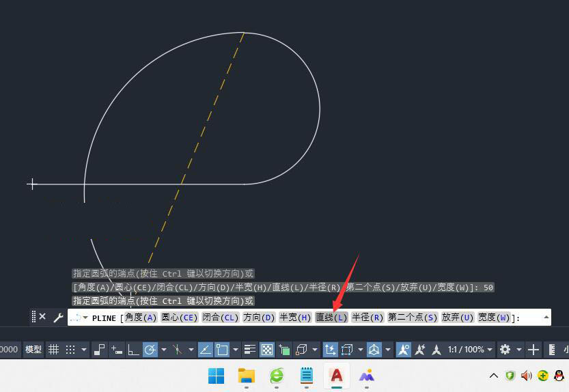569x392 pixels.
Task: Toggle lineweight display icon
Action: click(250, 350)
